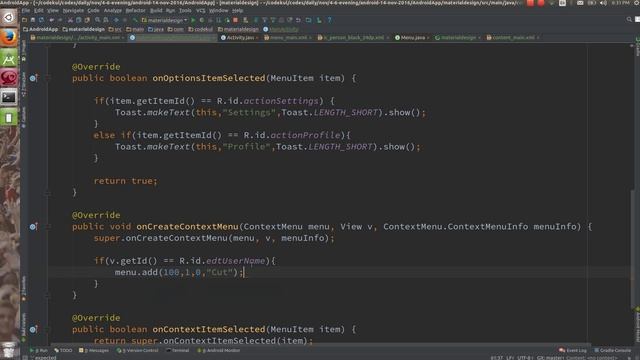Open the Gradle Console

613,350
